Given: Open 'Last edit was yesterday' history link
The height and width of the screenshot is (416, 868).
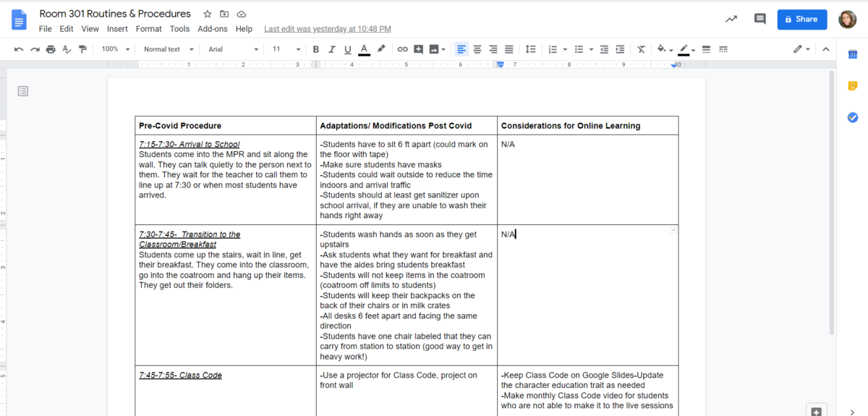Looking at the screenshot, I should coord(328,29).
